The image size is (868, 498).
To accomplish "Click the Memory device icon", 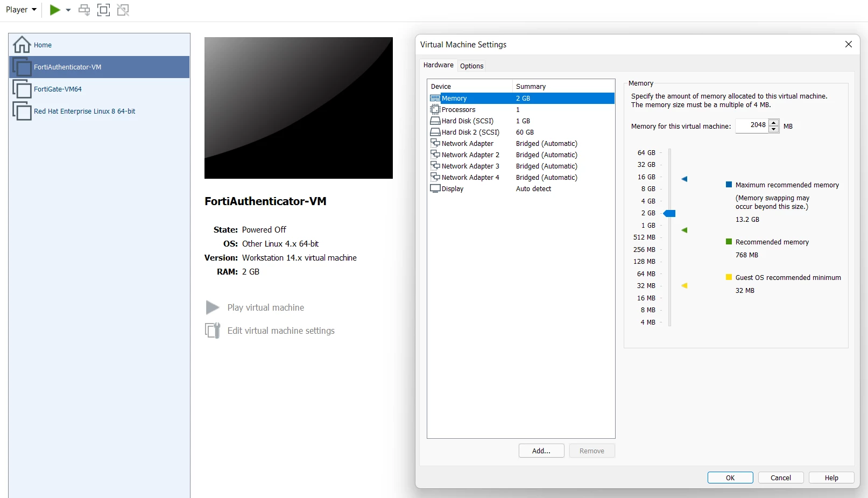I will [435, 99].
